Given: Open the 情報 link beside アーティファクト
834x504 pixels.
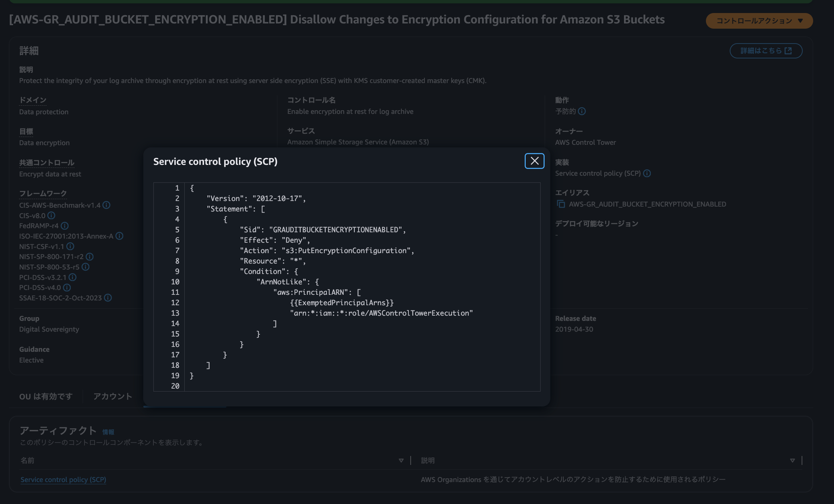Looking at the screenshot, I should pyautogui.click(x=108, y=432).
